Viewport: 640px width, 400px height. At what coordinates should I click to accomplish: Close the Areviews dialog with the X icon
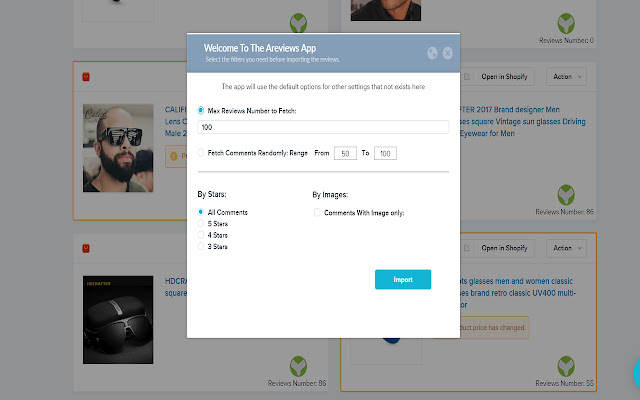pos(448,53)
